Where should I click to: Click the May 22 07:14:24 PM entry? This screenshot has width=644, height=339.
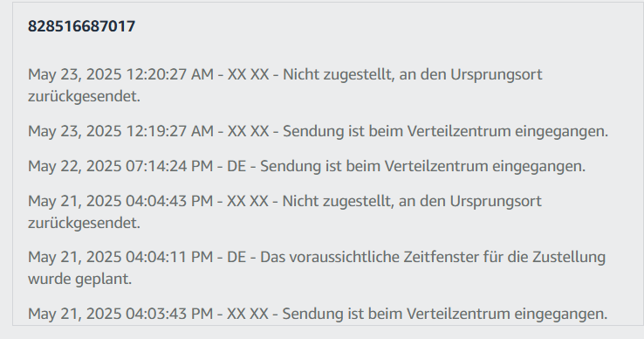pyautogui.click(x=307, y=166)
